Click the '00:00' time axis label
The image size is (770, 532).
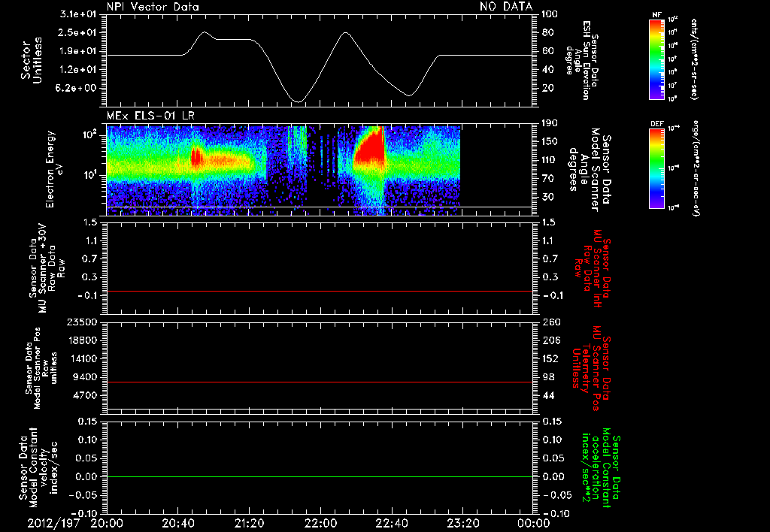click(533, 523)
